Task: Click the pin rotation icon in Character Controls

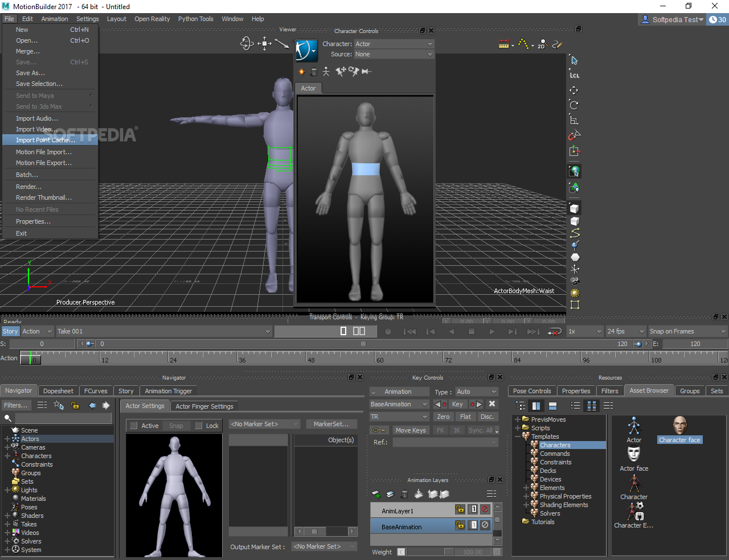Action: coord(354,72)
